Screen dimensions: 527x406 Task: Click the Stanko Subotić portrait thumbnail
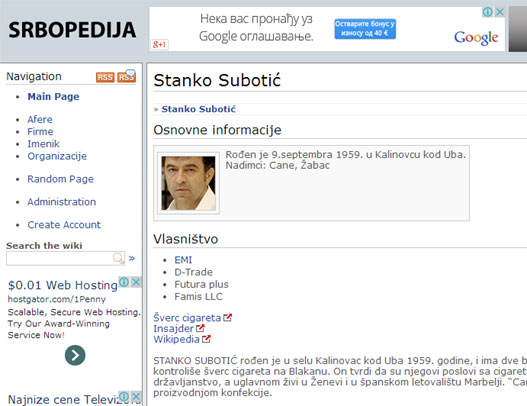[x=188, y=183]
